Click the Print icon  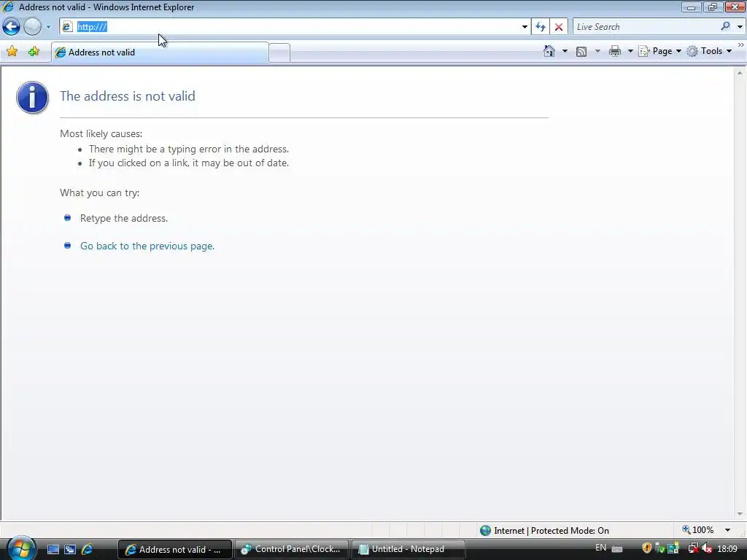(615, 51)
